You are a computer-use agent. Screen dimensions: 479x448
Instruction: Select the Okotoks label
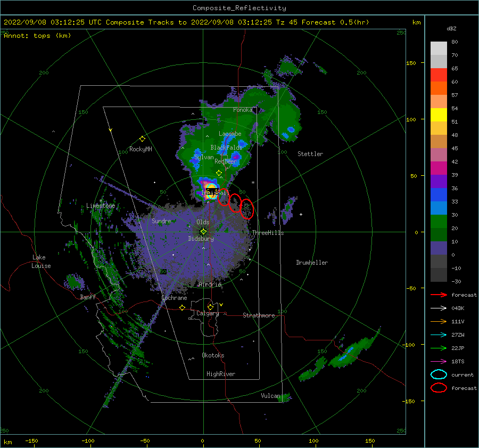(213, 355)
